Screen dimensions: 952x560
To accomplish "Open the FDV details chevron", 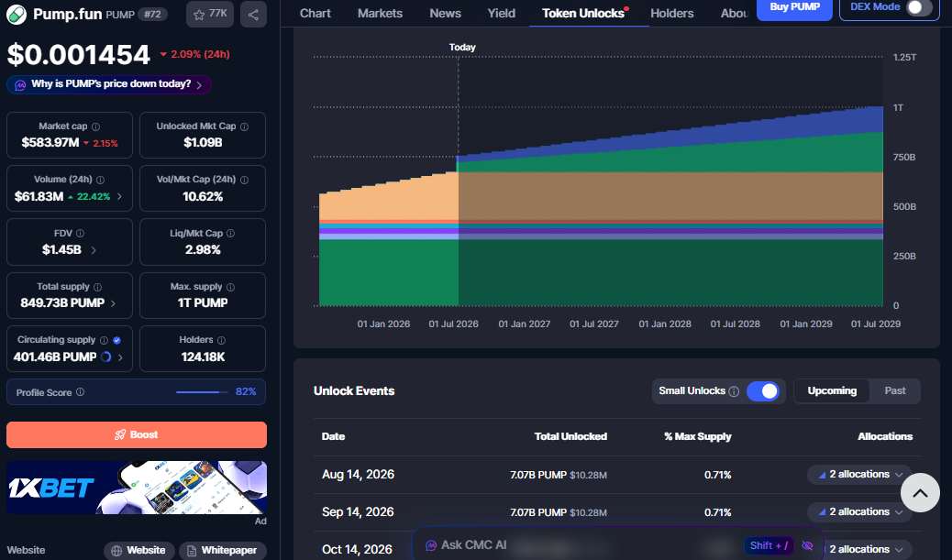I will click(94, 250).
